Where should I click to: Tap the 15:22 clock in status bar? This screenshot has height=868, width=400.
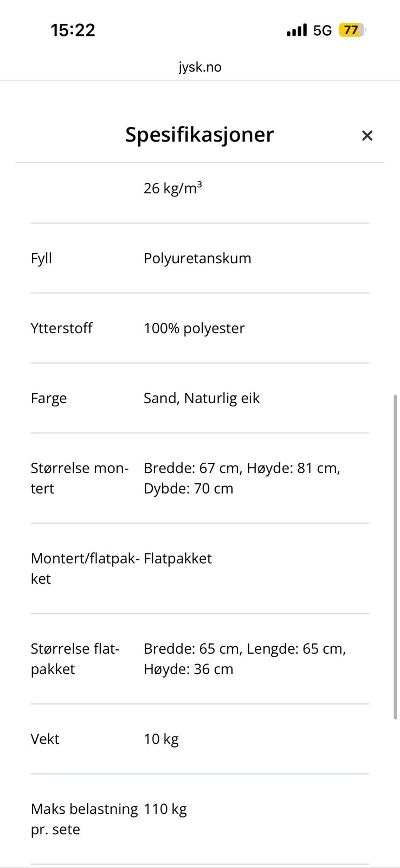click(x=73, y=30)
